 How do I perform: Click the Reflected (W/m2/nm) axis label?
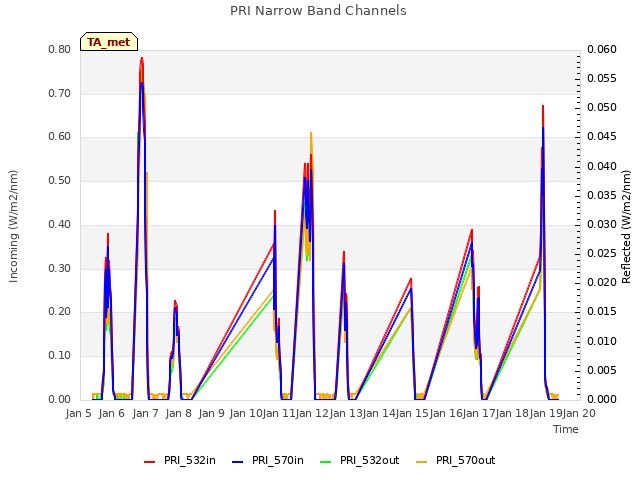tap(626, 227)
